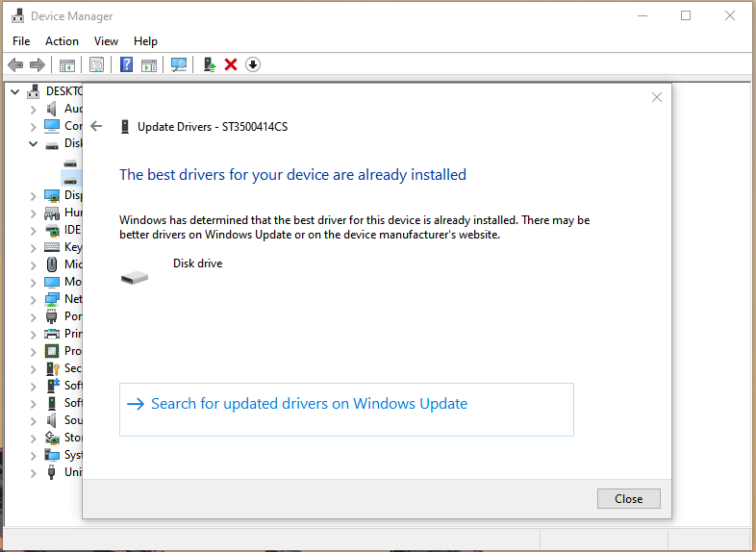Expand the Network adapters category chevron
Viewport: 756px width, 552px height.
(x=33, y=300)
